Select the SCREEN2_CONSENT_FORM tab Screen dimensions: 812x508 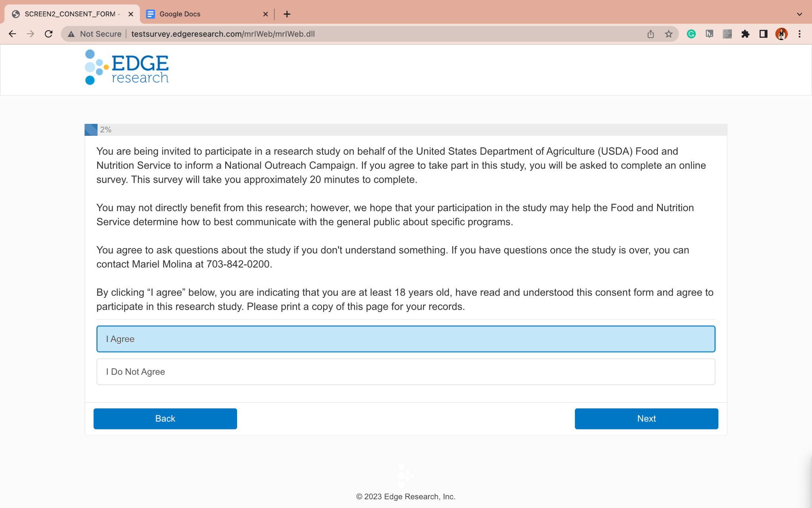point(70,14)
